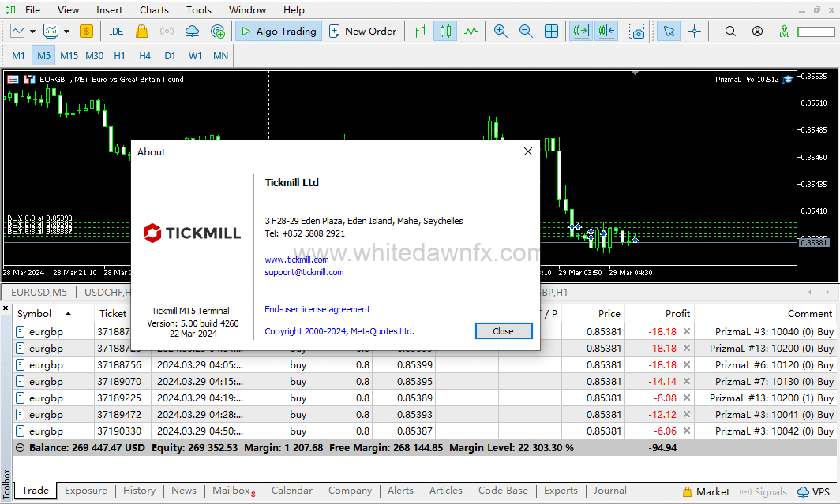Expand the chart type dropdown arrow
Viewport: 840px width, 504px height.
coord(32,32)
